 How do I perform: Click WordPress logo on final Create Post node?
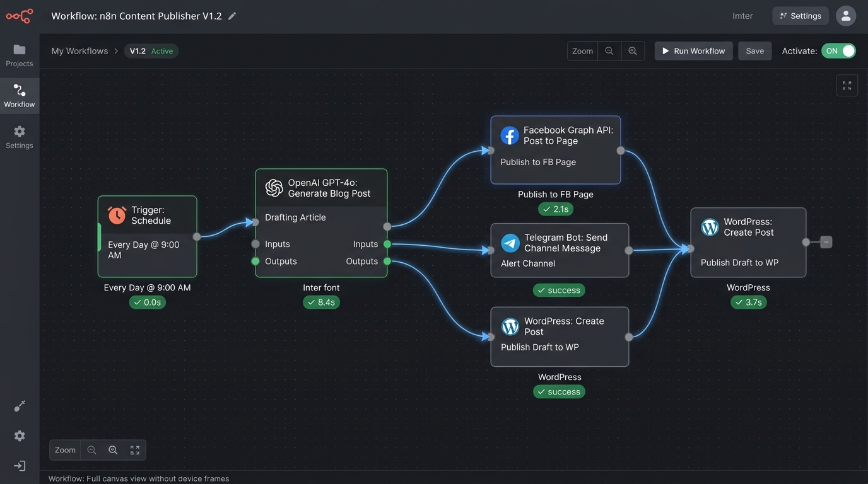[x=710, y=227]
